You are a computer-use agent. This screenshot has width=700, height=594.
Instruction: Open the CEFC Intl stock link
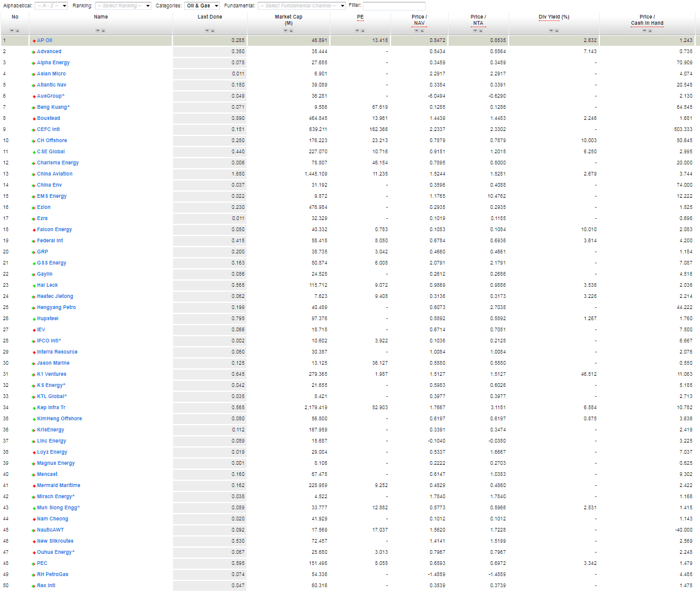pos(48,130)
